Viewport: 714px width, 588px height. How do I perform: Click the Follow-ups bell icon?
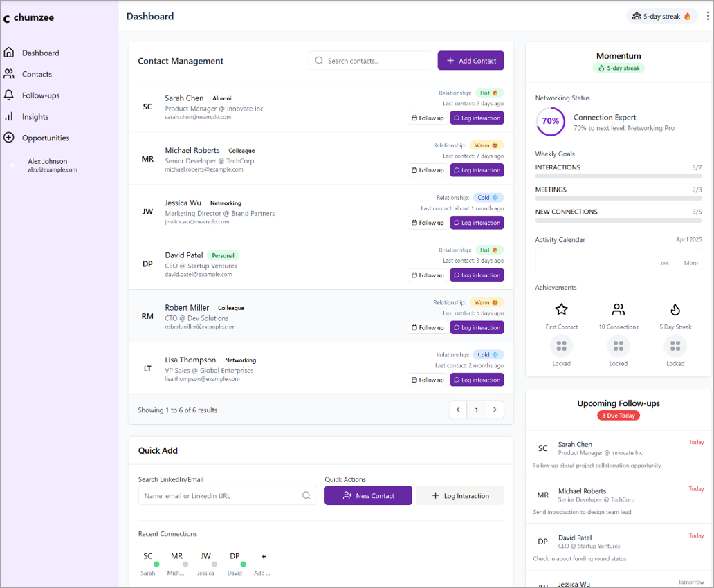pyautogui.click(x=9, y=95)
